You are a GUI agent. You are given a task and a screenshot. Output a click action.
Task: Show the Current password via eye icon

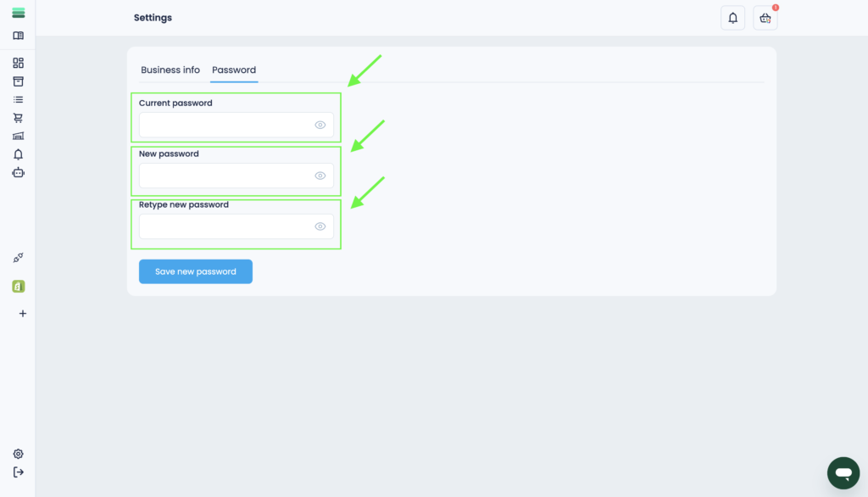(x=320, y=125)
